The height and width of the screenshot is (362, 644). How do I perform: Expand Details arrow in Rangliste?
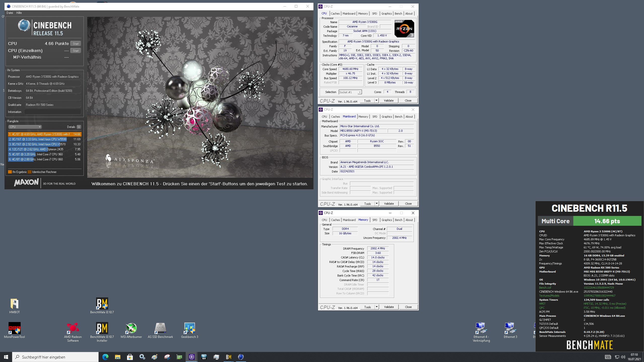79,127
